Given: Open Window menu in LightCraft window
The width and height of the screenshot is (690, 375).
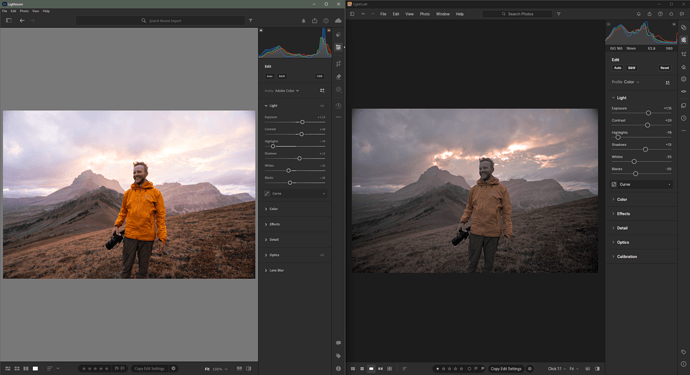Looking at the screenshot, I should pos(443,14).
